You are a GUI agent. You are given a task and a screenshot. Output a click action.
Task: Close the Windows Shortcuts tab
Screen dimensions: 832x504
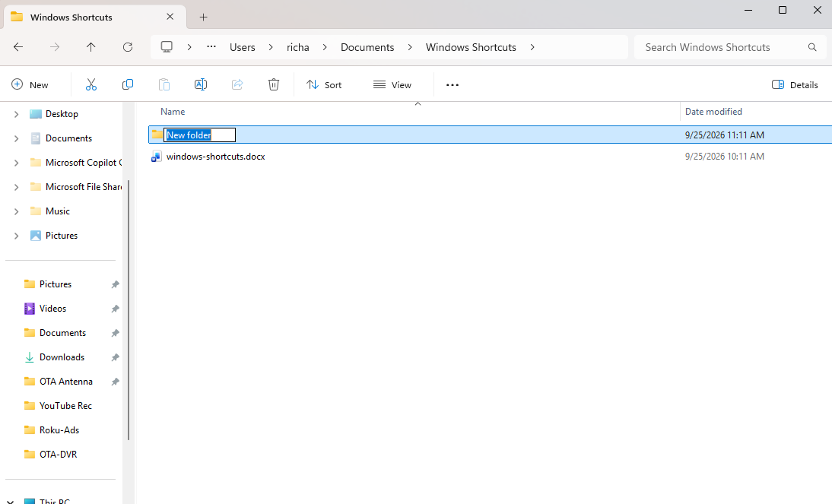coord(170,17)
